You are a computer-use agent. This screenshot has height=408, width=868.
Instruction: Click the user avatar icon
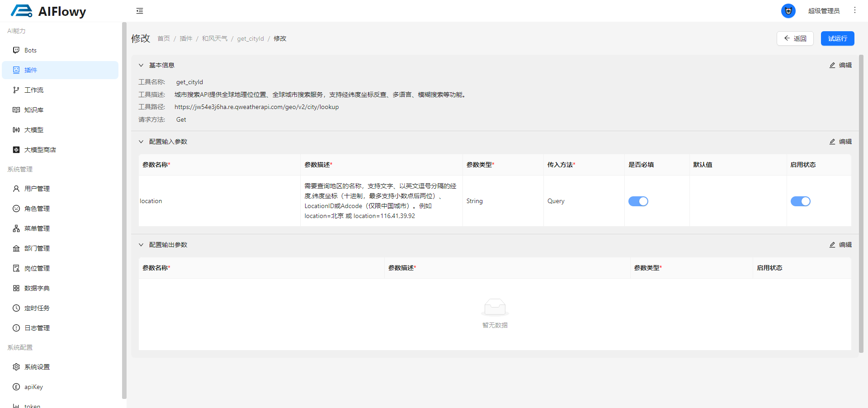(788, 11)
